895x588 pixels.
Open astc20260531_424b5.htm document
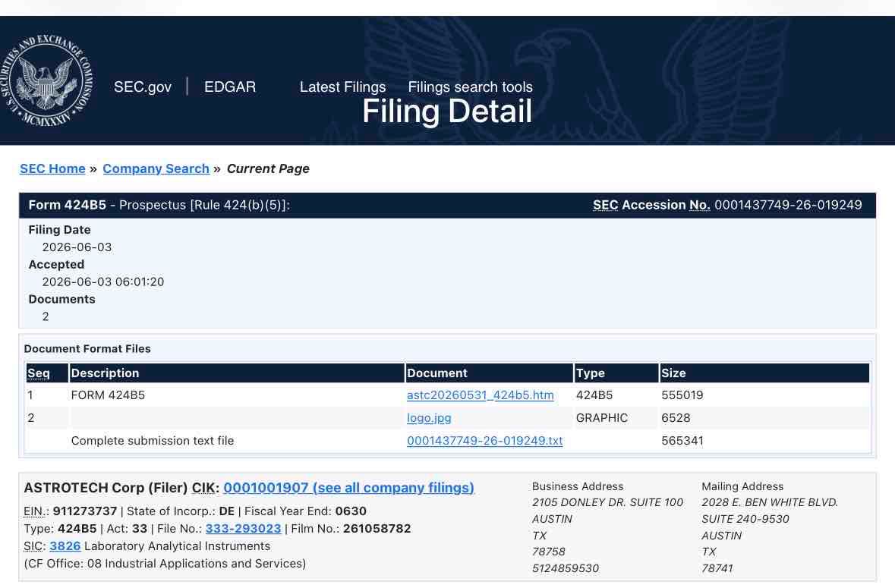click(x=480, y=395)
